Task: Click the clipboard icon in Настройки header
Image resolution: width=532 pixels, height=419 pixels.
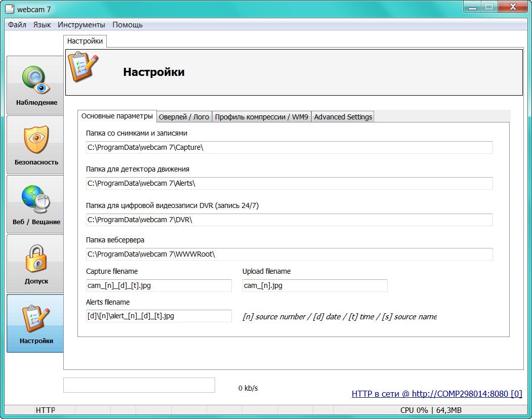Action: click(83, 67)
